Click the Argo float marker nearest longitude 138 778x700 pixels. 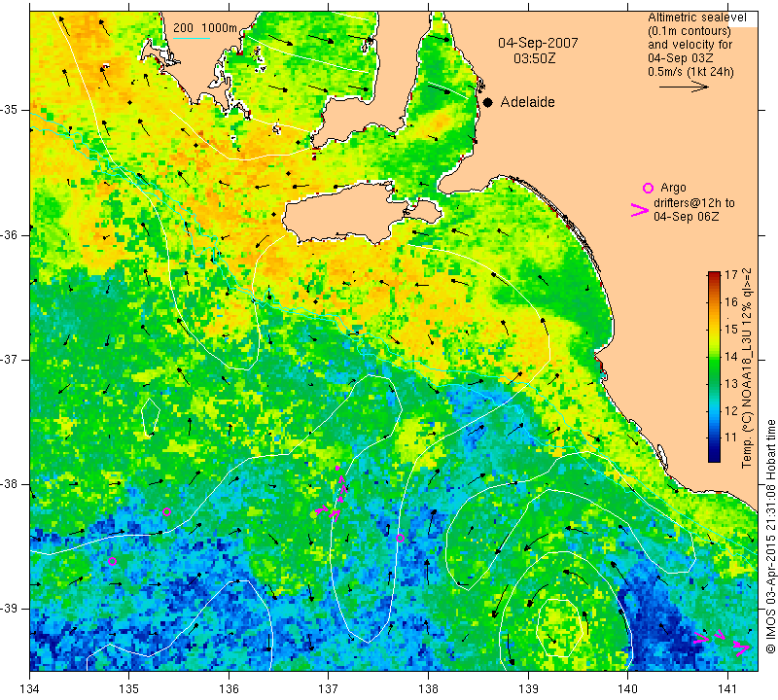pyautogui.click(x=400, y=538)
